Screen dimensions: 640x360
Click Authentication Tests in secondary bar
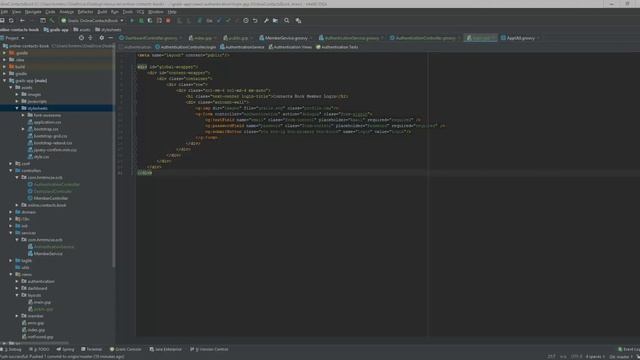pos(337,47)
